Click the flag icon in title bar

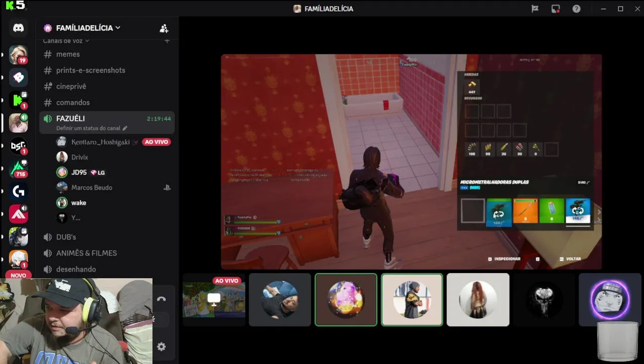[x=535, y=9]
